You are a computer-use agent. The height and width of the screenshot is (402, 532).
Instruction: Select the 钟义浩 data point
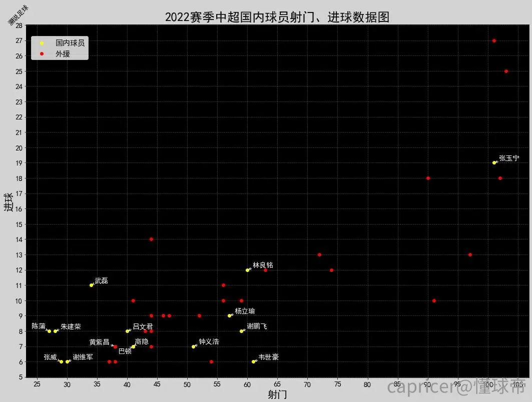(193, 346)
